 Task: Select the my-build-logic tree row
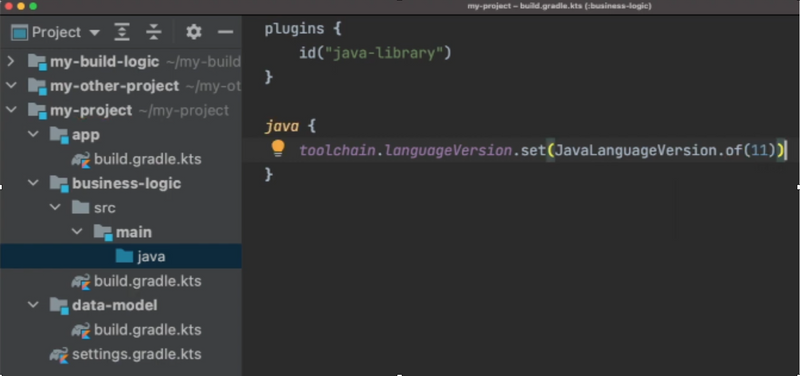121,62
